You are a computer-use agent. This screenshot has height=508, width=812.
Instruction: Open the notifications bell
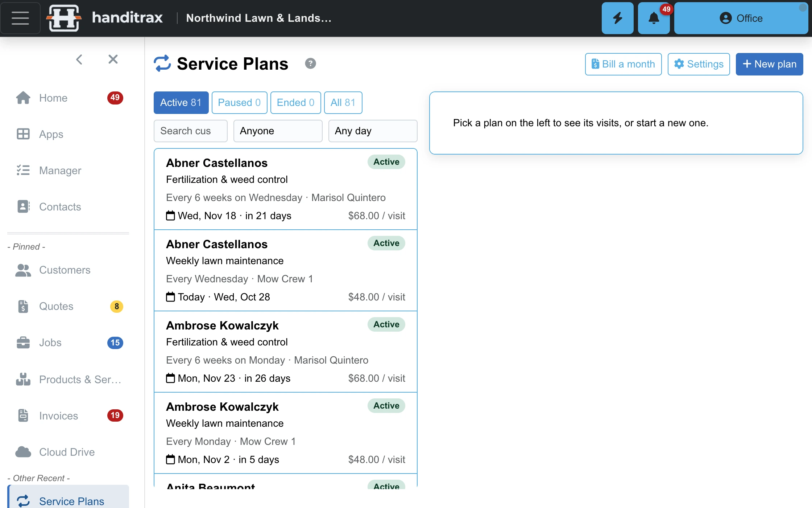654,18
